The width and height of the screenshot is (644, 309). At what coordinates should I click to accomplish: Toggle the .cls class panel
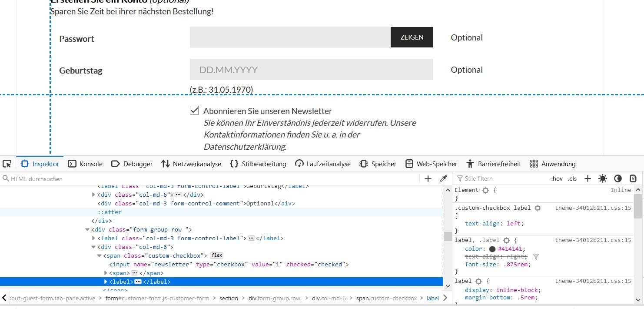tap(572, 178)
